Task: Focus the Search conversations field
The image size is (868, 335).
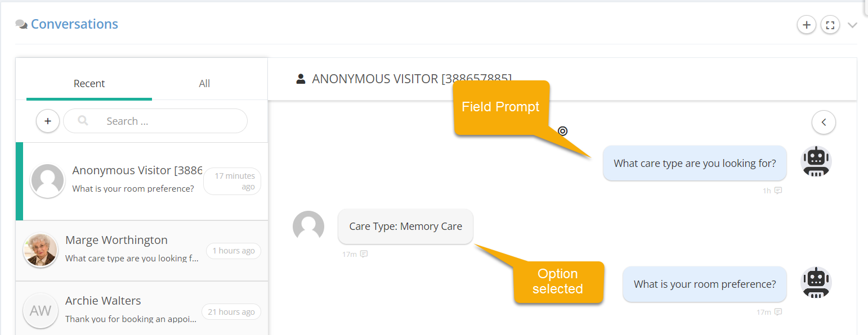Action: [x=155, y=121]
